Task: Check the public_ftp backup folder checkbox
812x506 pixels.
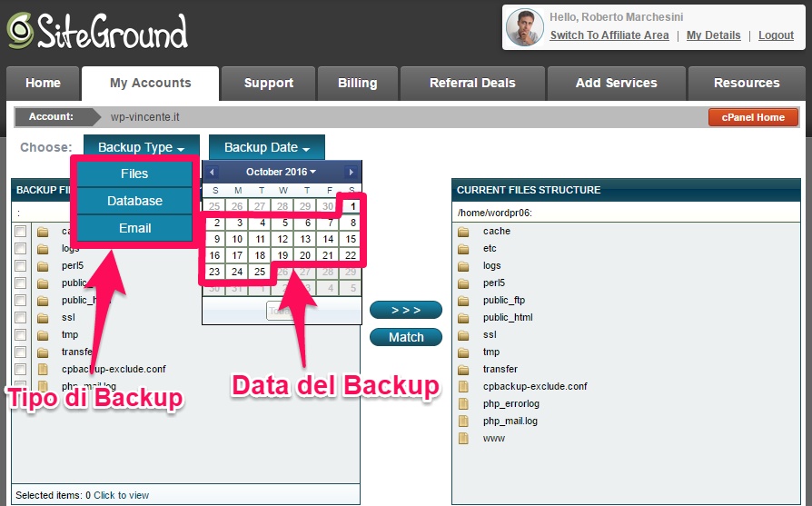Action: point(20,283)
